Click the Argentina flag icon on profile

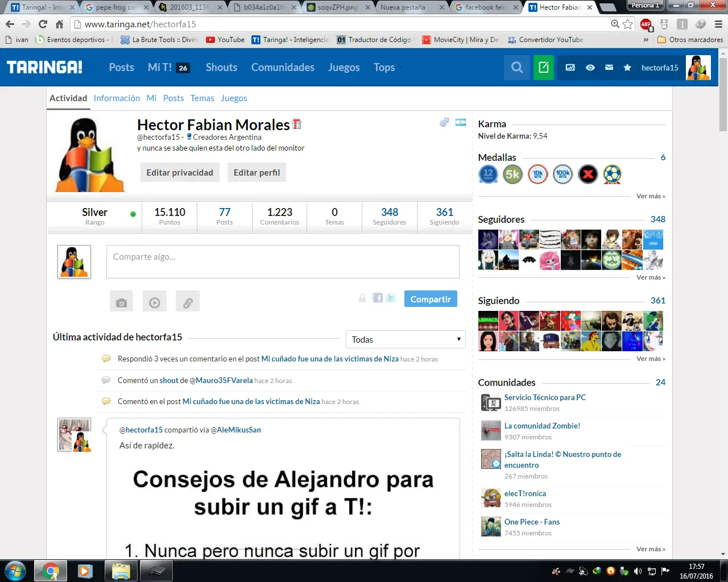[x=461, y=122]
